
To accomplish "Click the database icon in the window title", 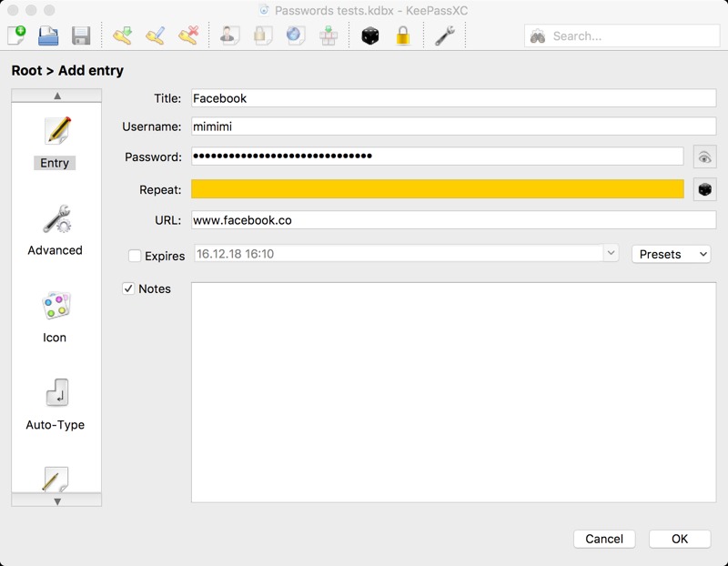I will (x=264, y=10).
